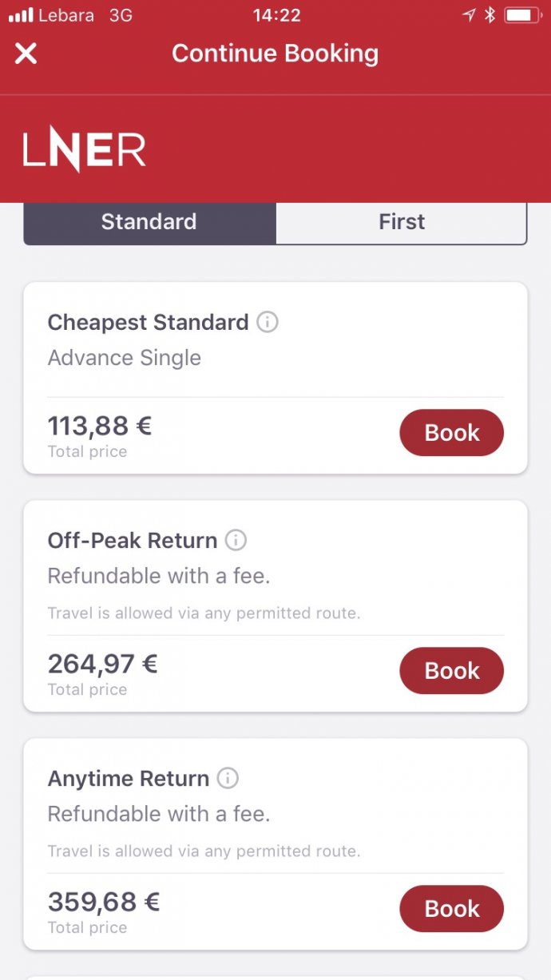551x980 pixels.
Task: Tap the Off-Peak Return fare card
Action: [275, 607]
